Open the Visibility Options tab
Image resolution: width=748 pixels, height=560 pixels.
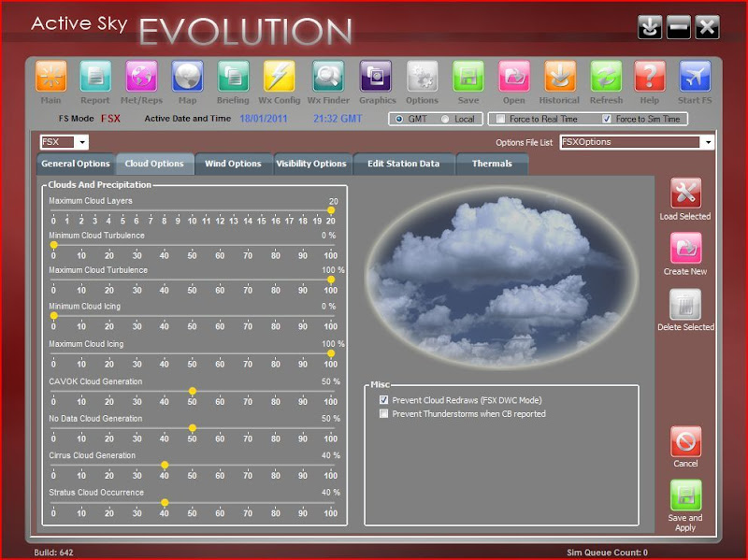[x=311, y=164]
